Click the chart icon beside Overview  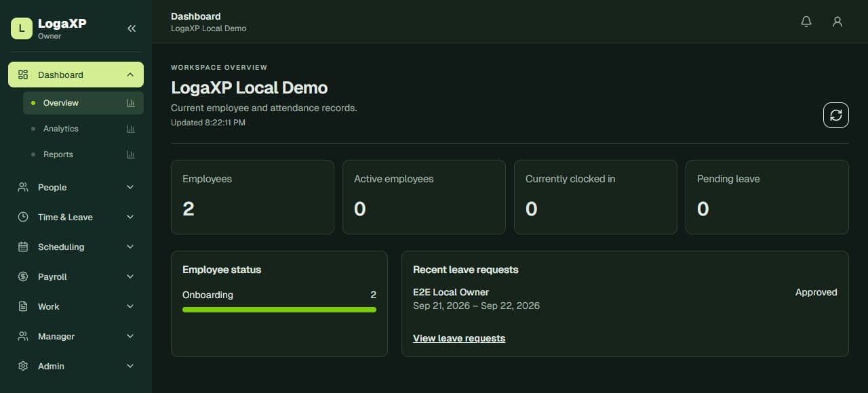click(130, 103)
